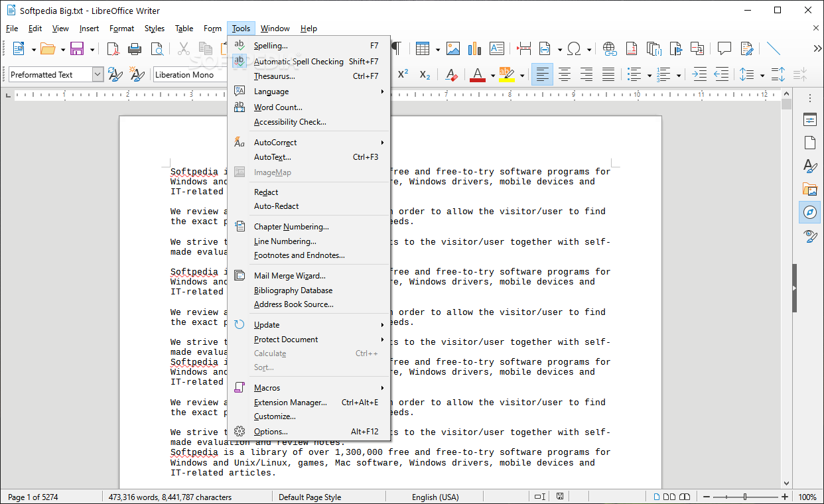The height and width of the screenshot is (504, 824).
Task: Click the Print icon
Action: (135, 48)
